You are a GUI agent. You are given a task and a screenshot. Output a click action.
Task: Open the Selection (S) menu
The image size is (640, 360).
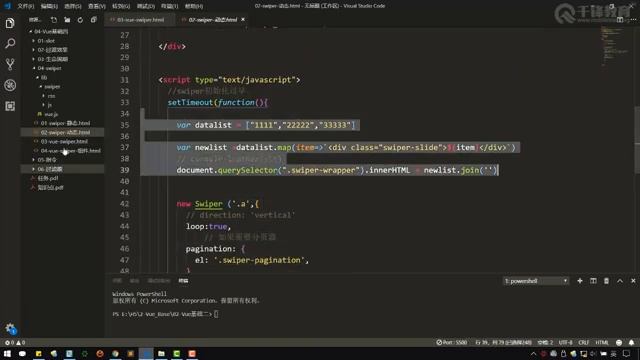[73, 6]
